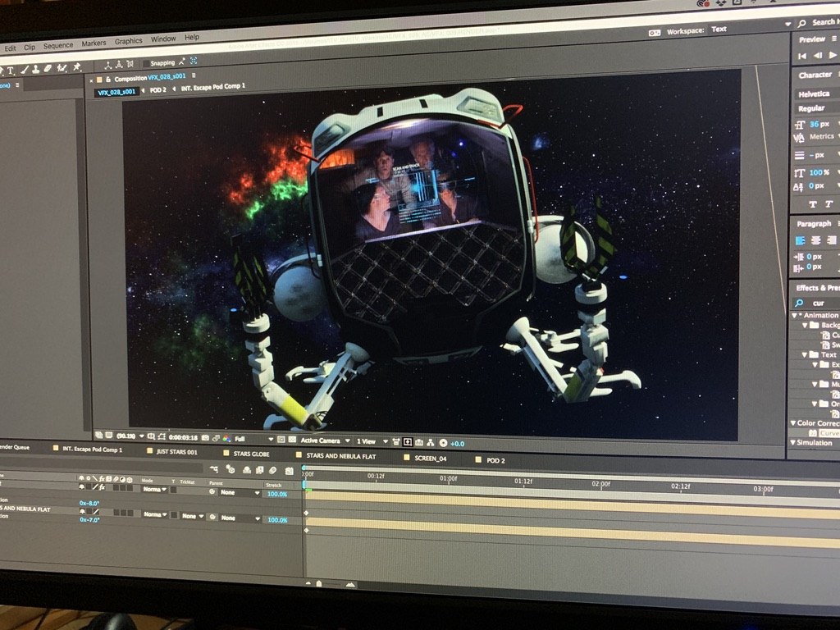This screenshot has height=630, width=840.
Task: Open the Active Camera dropdown
Action: point(325,441)
